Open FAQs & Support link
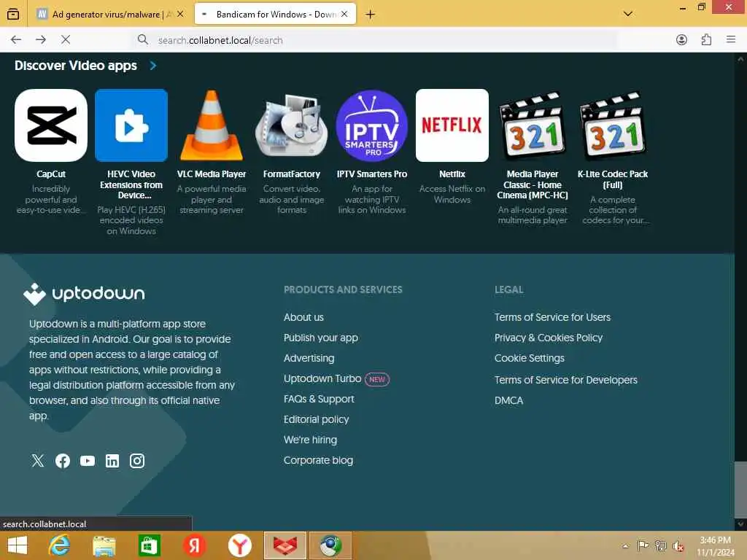Viewport: 747px width, 560px height. click(319, 399)
